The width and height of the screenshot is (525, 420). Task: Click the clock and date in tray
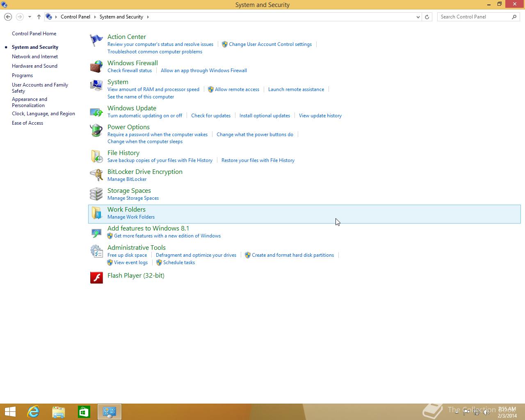click(507, 412)
